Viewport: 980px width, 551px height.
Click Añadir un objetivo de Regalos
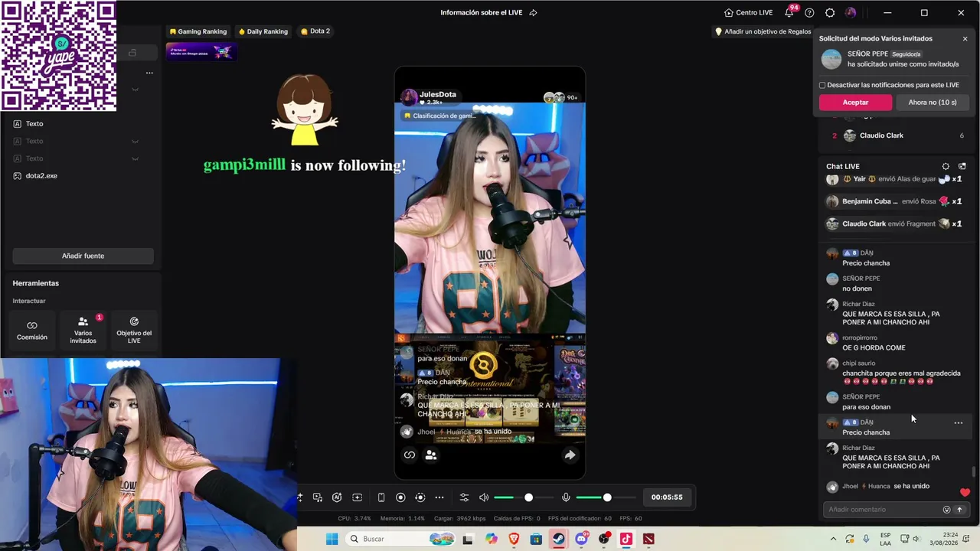pyautogui.click(x=763, y=32)
